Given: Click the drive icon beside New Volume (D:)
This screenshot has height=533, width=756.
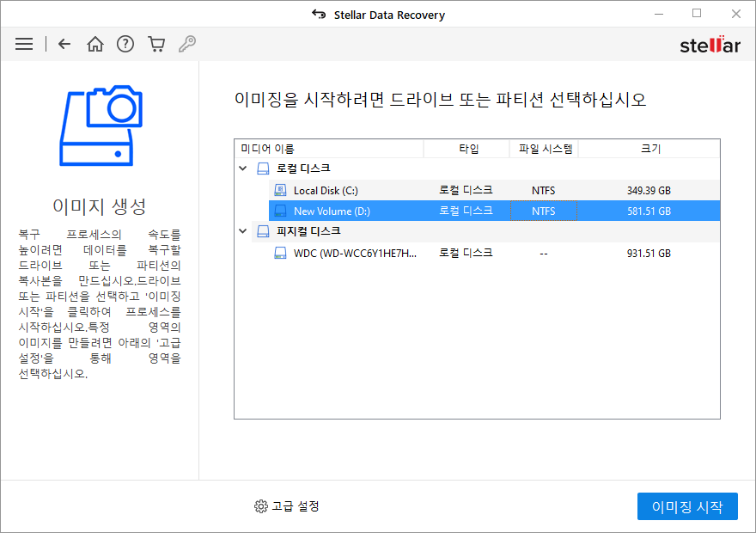Looking at the screenshot, I should pos(280,211).
